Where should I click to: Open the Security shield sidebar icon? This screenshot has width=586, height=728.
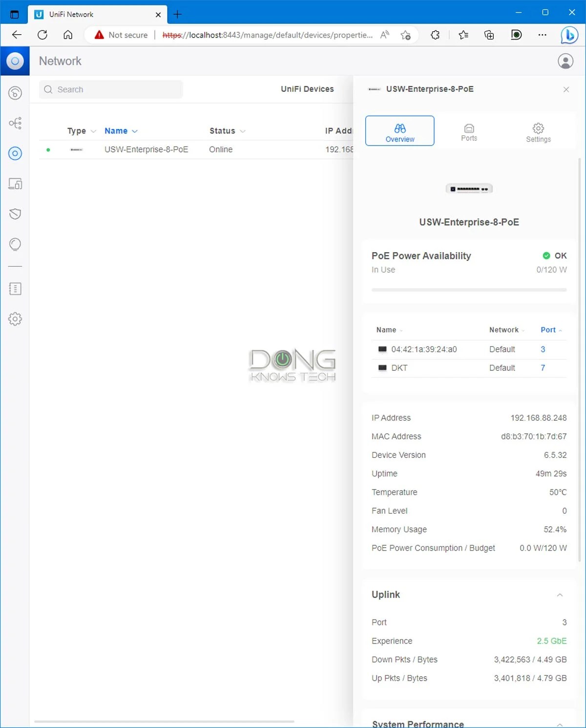tap(15, 214)
